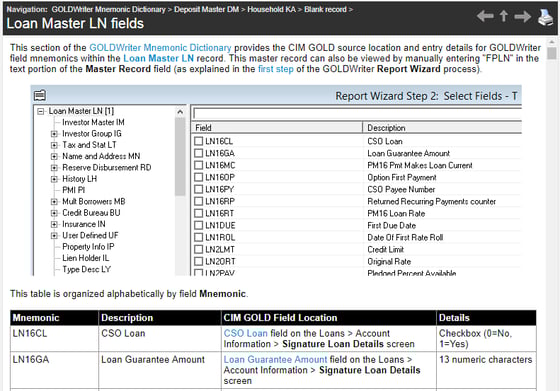Print the page via printer icon
Screen dimensions: 560x391
pos(546,17)
